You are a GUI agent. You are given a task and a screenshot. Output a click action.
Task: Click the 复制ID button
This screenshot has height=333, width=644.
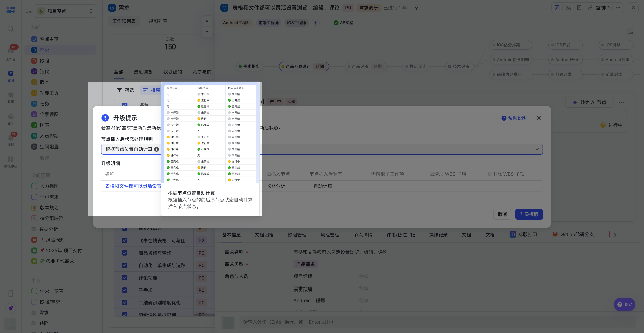599,8
